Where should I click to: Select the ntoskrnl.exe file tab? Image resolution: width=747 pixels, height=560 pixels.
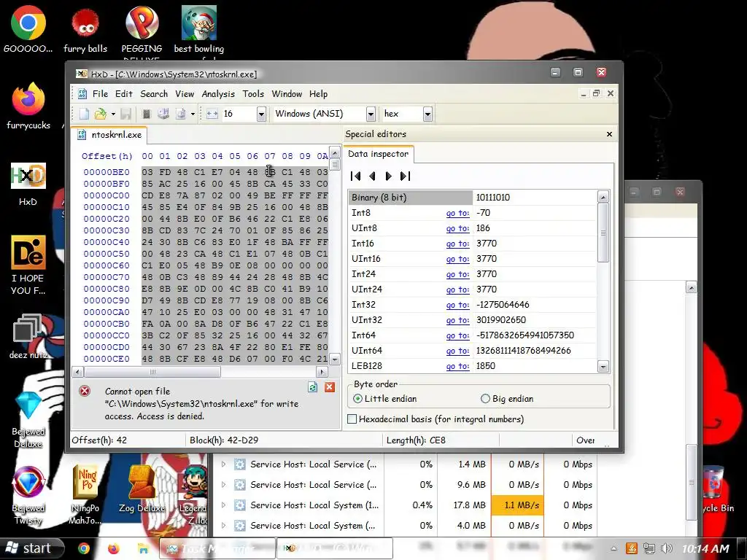point(110,135)
